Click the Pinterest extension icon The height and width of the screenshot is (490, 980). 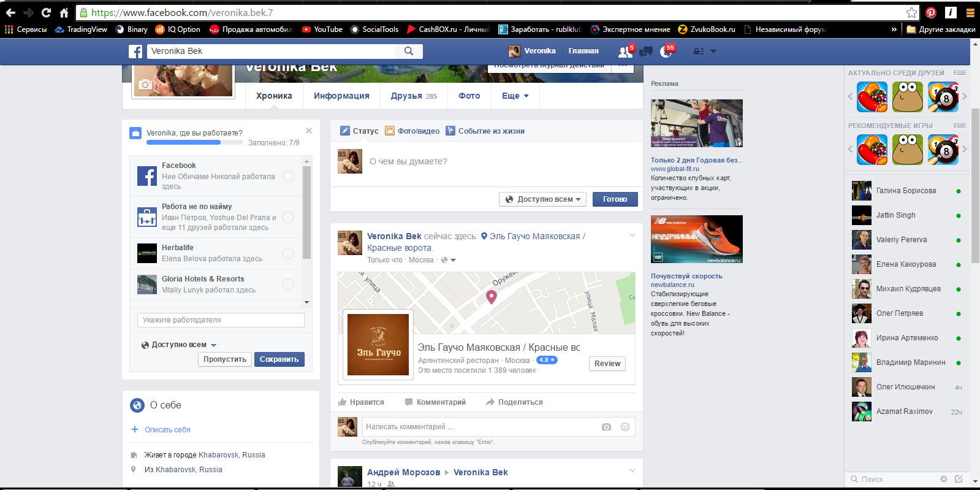(x=931, y=12)
